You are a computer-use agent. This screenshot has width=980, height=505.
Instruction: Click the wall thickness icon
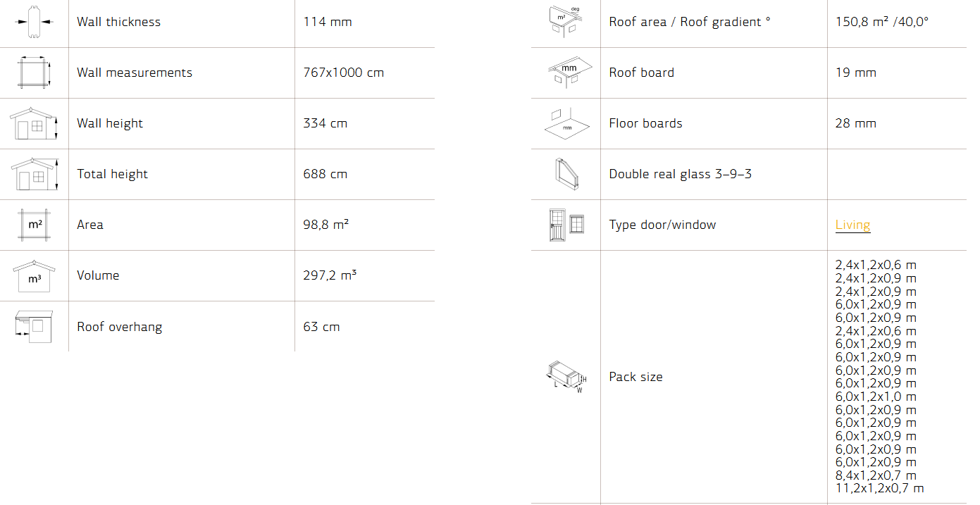coord(35,22)
